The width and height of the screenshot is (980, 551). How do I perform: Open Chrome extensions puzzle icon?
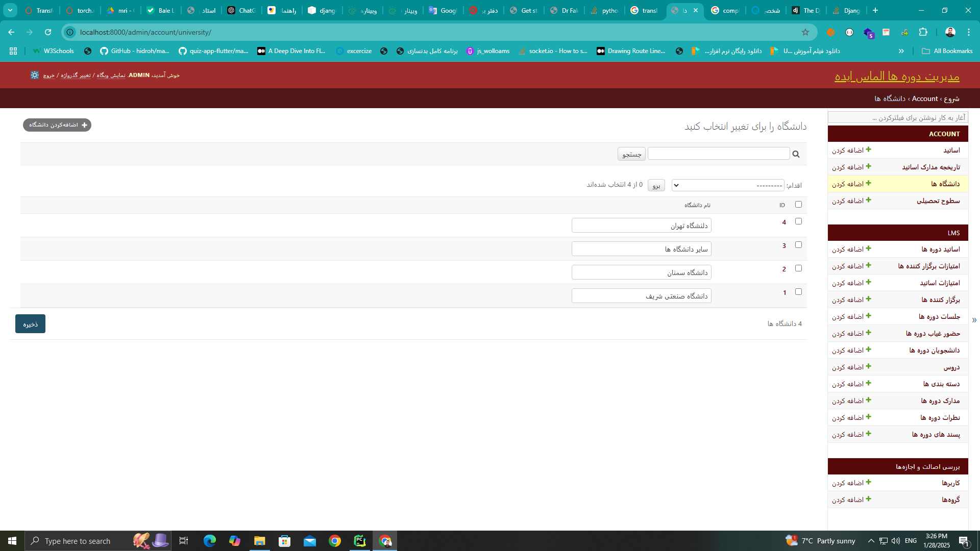923,32
